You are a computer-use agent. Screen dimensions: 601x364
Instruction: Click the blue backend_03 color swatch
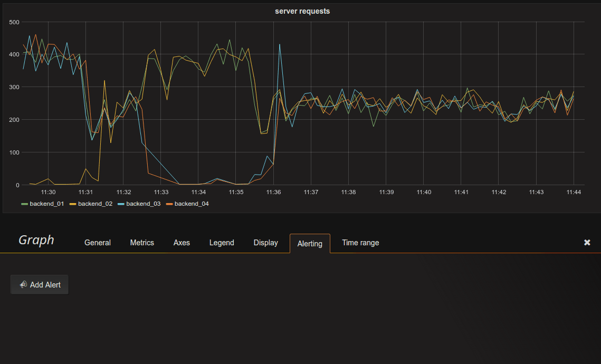(121, 204)
